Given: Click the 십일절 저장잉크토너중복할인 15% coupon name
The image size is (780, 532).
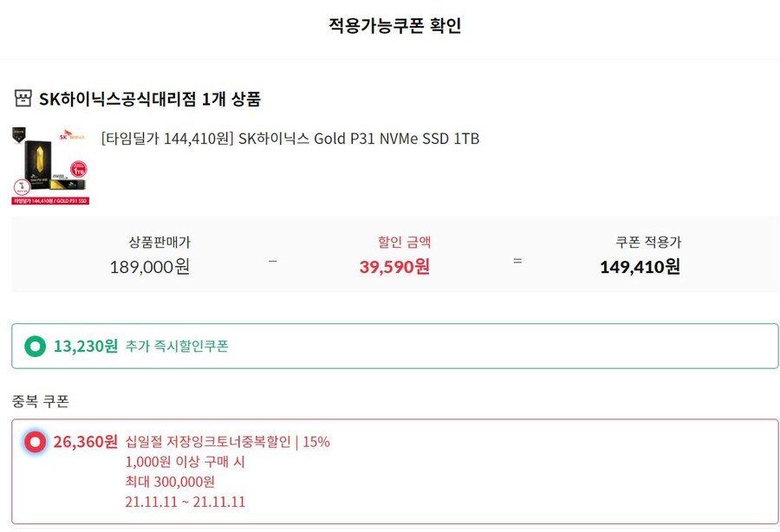Looking at the screenshot, I should click(227, 442).
